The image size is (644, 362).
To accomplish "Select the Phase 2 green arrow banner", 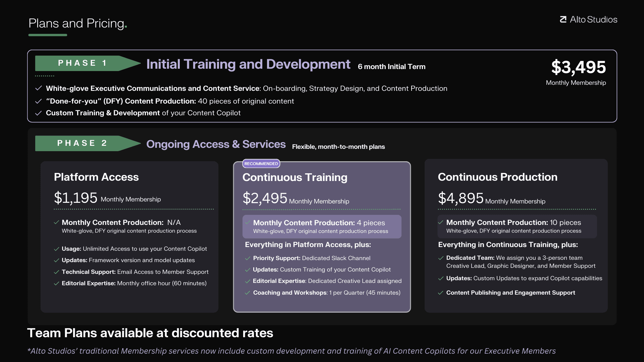I will pos(82,143).
